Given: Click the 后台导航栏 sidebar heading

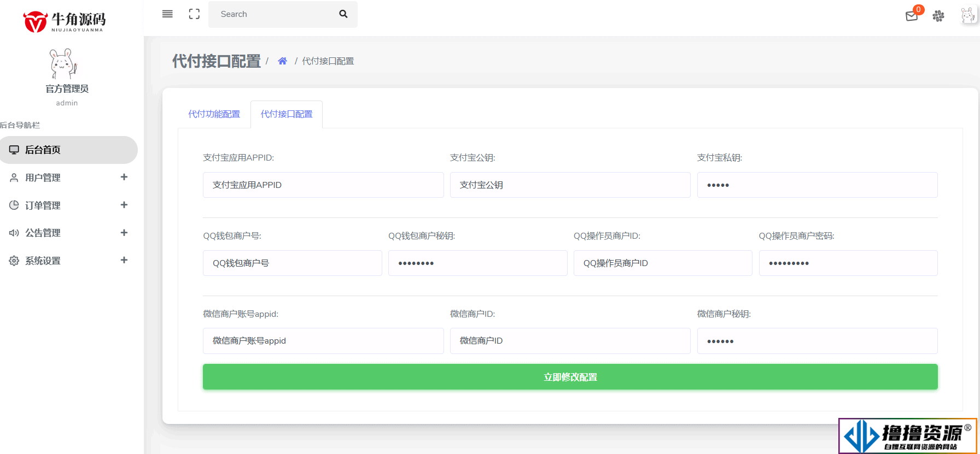Looking at the screenshot, I should [20, 125].
